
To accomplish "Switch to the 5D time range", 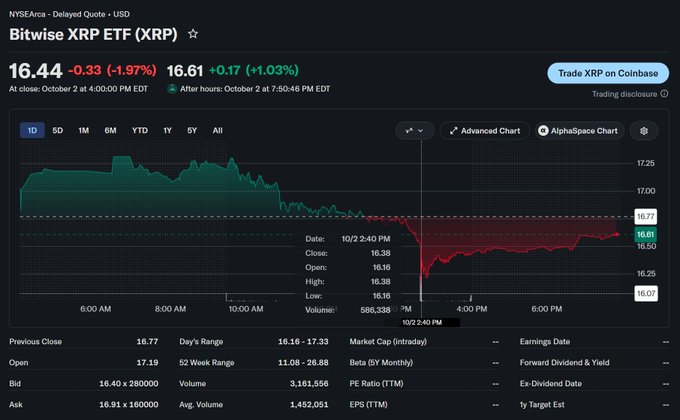I will [58, 130].
